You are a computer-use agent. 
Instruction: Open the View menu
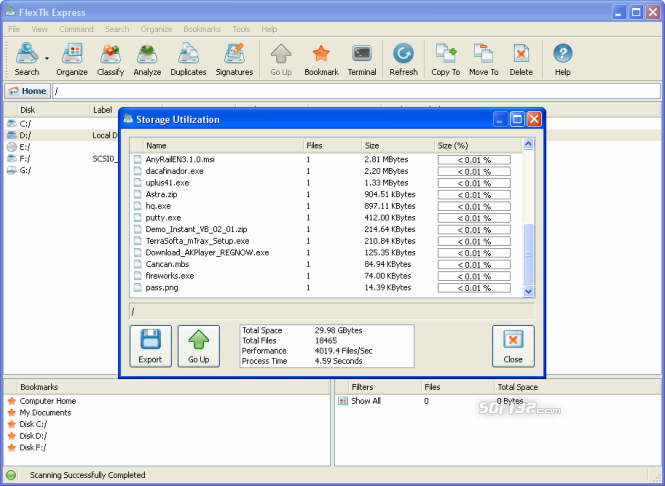pyautogui.click(x=39, y=29)
